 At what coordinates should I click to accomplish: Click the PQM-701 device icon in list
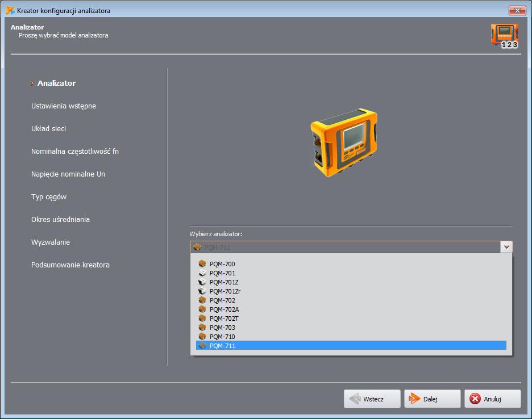click(x=202, y=273)
